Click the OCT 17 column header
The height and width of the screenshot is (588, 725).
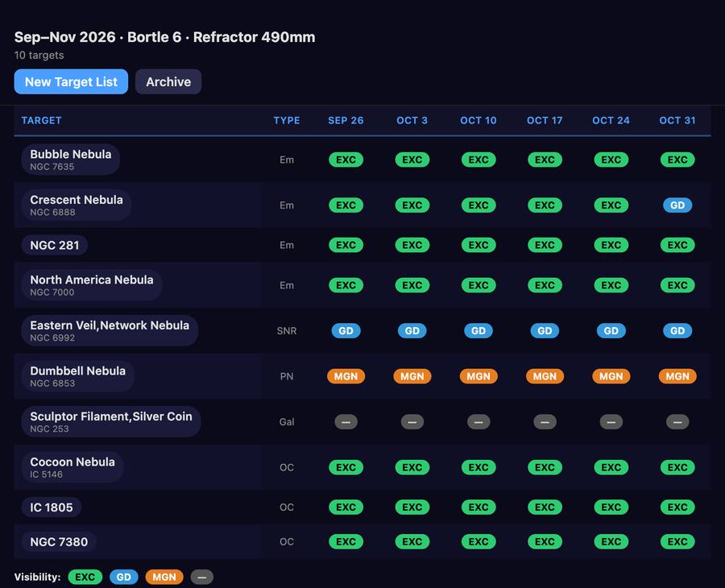point(545,121)
